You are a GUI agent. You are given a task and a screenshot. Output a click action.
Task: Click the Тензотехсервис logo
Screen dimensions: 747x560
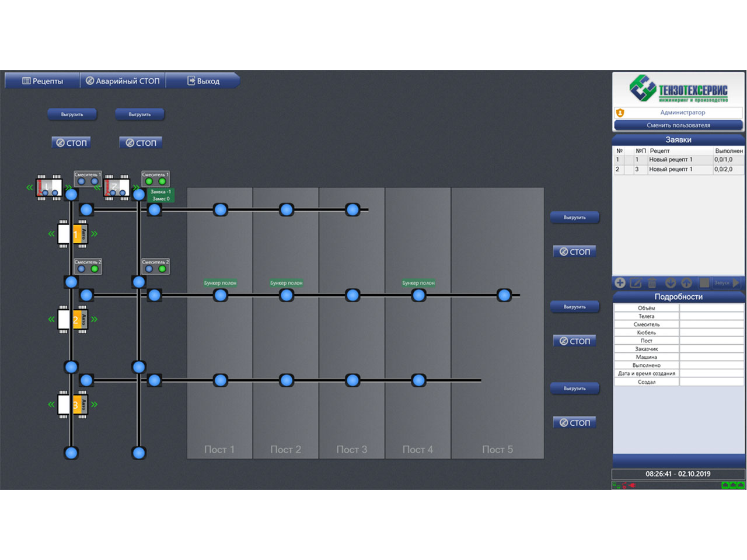(678, 89)
